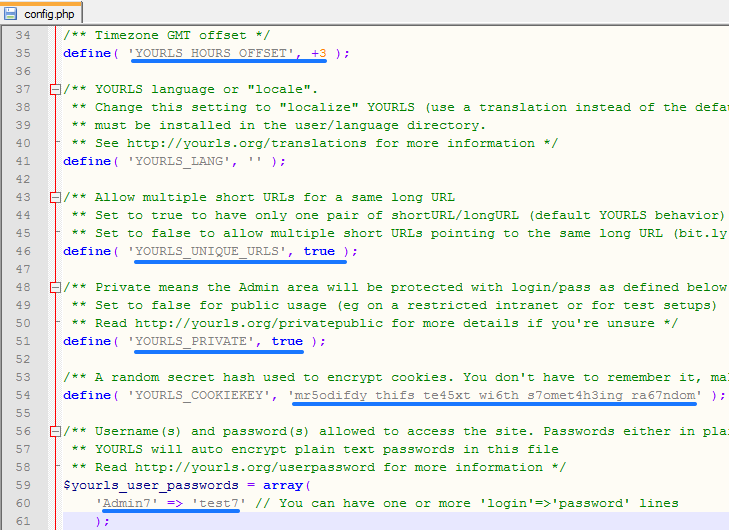This screenshot has width=729, height=530.
Task: Click the true value on line 51
Action: coord(287,341)
